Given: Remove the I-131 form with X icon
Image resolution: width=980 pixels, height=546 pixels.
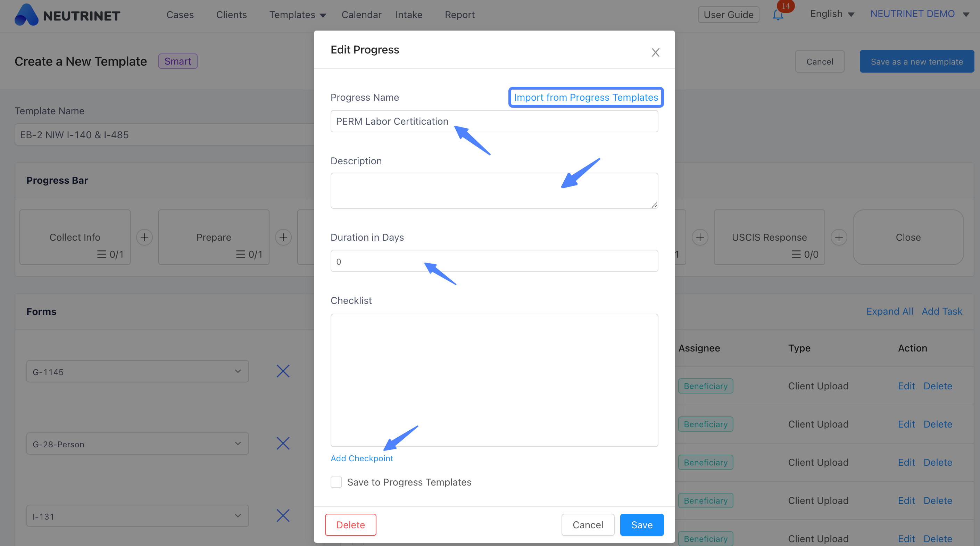Looking at the screenshot, I should click(283, 515).
